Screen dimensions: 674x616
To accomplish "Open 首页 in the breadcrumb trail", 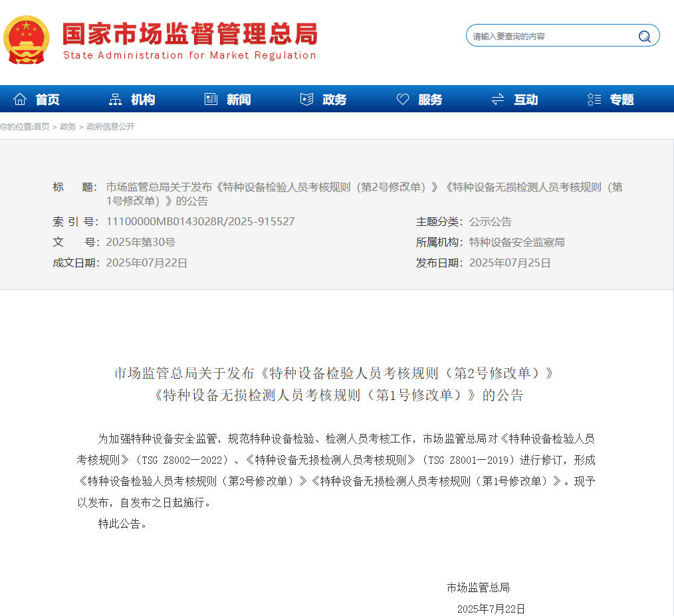I will coord(41,127).
